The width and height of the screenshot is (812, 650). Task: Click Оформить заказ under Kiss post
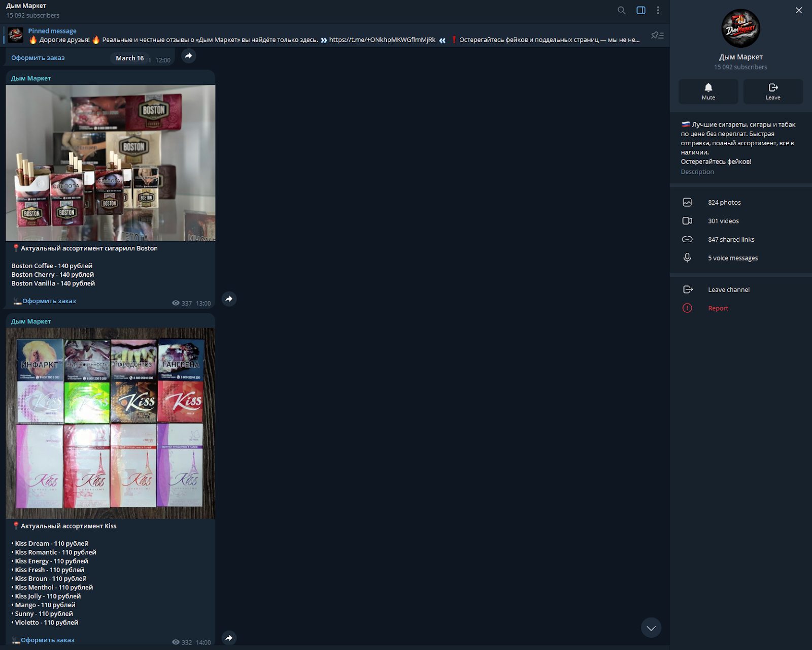pos(47,640)
